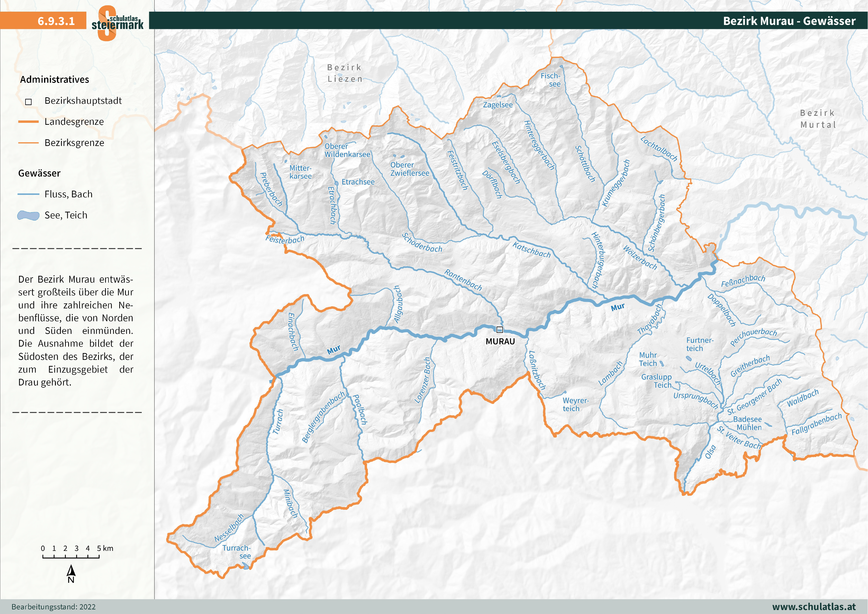Image resolution: width=868 pixels, height=614 pixels.
Task: Click the Administratives legend heading
Action: [54, 79]
